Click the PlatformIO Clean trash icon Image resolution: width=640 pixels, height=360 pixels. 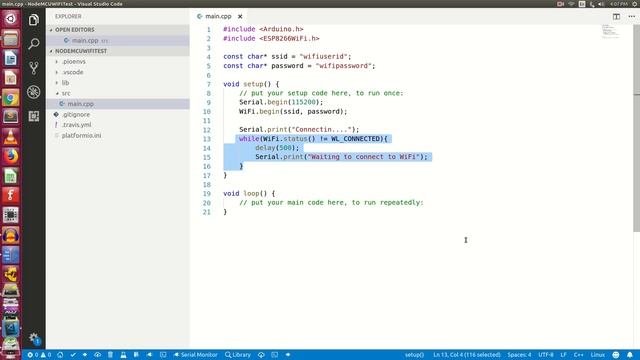pos(110,355)
